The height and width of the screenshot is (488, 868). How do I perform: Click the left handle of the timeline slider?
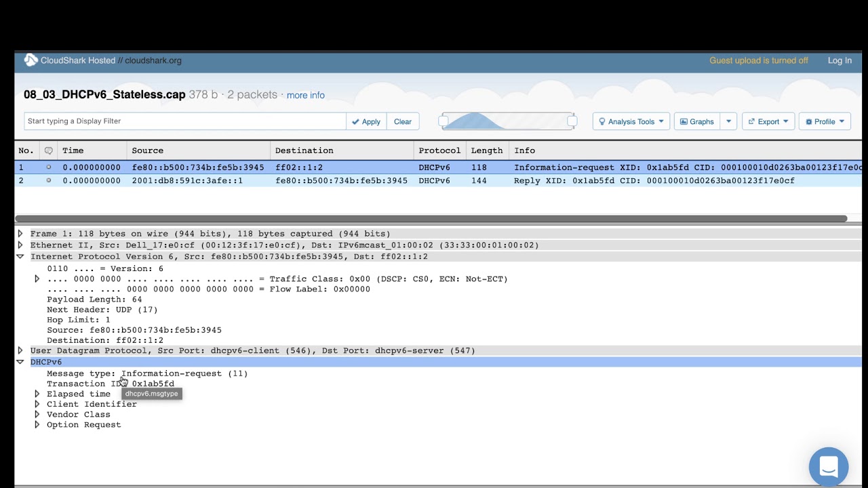pos(443,121)
